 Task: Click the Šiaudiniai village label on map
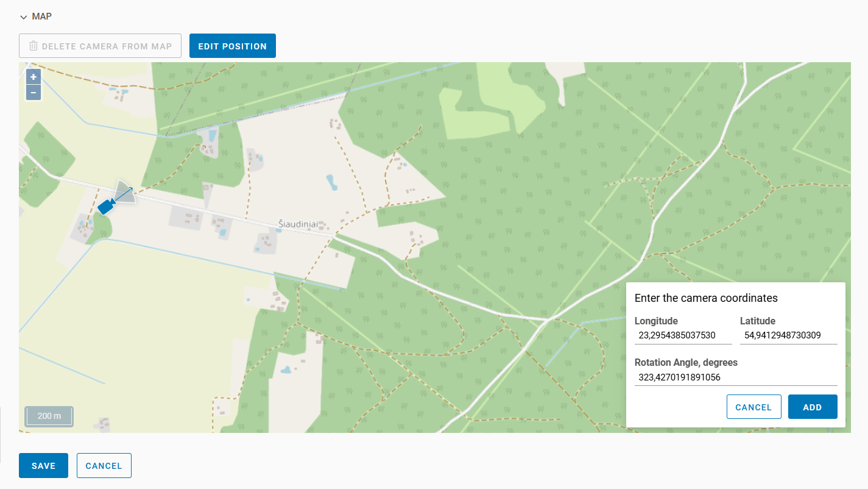[x=298, y=224]
